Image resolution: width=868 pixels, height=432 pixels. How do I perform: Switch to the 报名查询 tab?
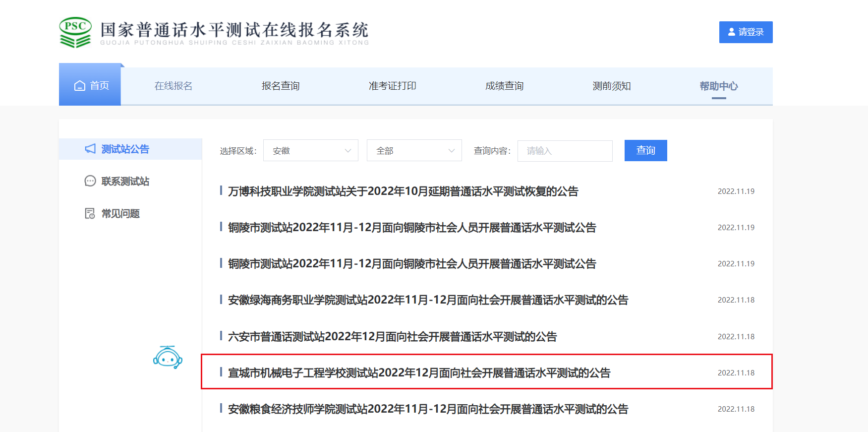click(x=281, y=86)
